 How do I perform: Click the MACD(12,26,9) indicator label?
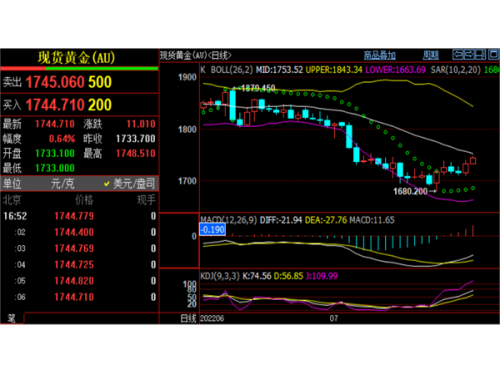229,220
